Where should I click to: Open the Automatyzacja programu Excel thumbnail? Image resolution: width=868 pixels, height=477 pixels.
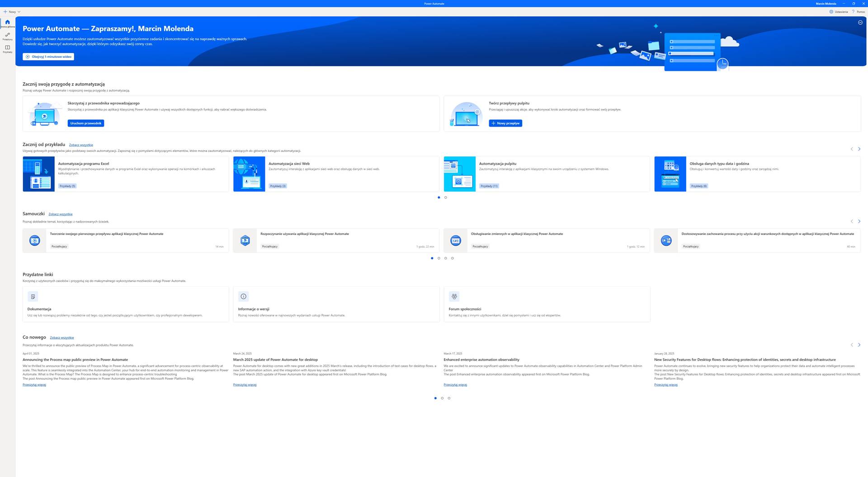coord(38,174)
